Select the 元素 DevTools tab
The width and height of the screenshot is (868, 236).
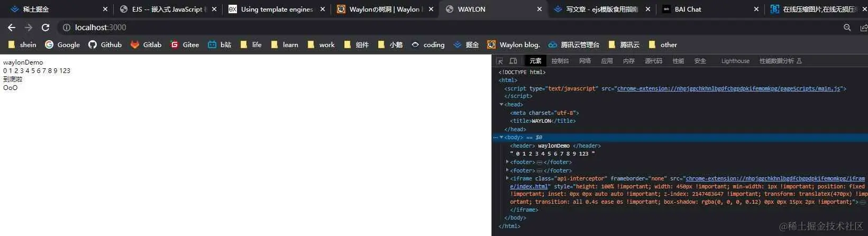pyautogui.click(x=535, y=61)
